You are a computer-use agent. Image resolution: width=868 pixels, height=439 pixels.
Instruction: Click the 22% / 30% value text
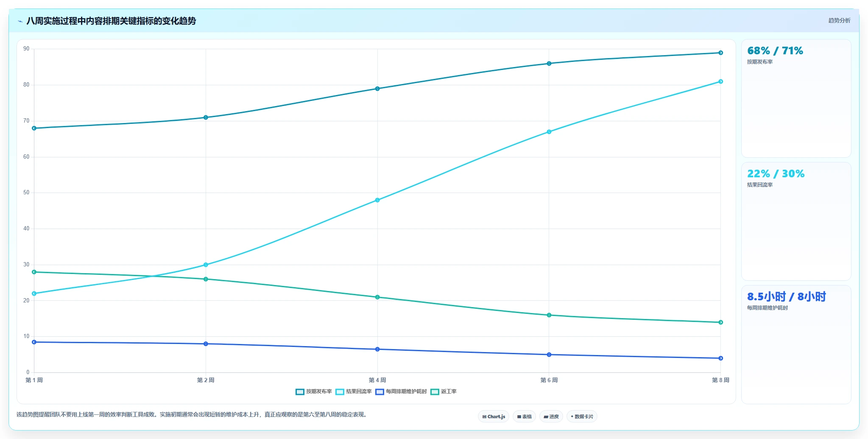[776, 174]
